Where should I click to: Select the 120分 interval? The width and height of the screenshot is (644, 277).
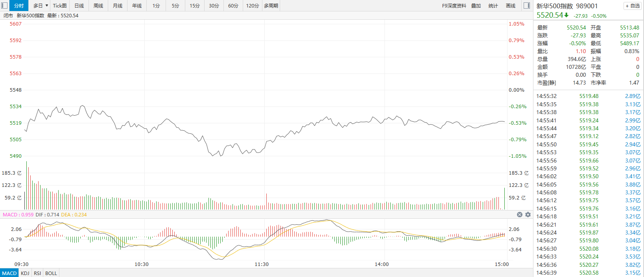[253, 6]
